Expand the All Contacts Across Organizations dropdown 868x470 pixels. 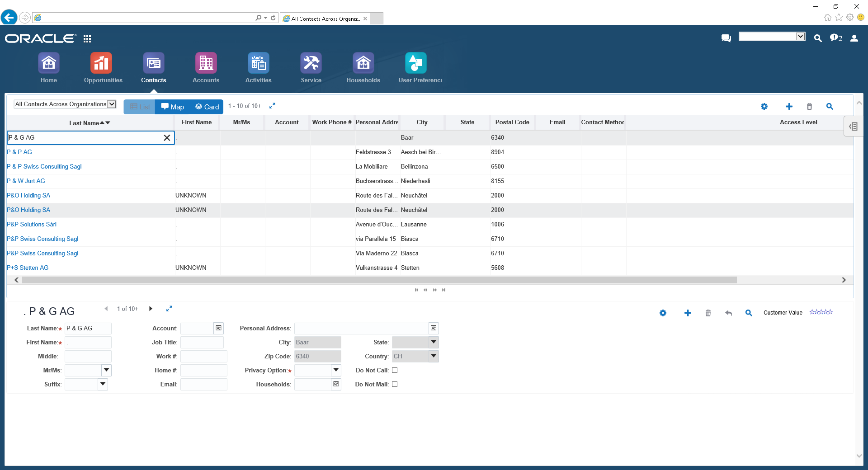point(111,104)
